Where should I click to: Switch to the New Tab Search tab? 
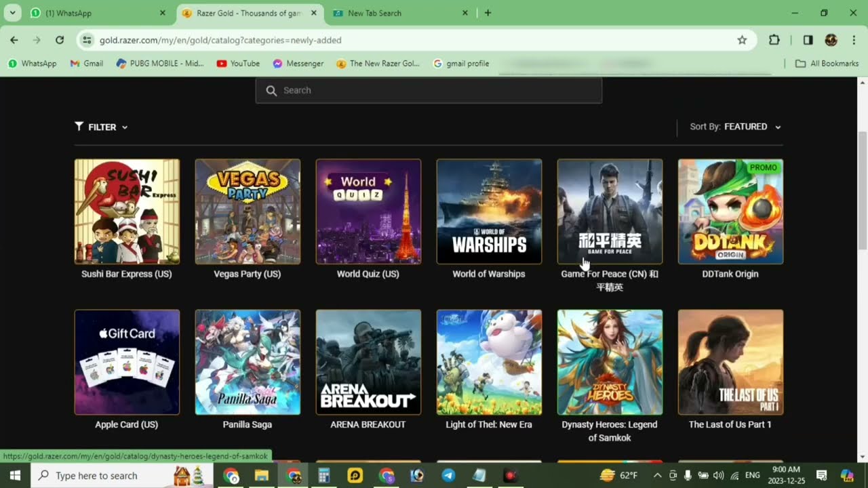[400, 13]
